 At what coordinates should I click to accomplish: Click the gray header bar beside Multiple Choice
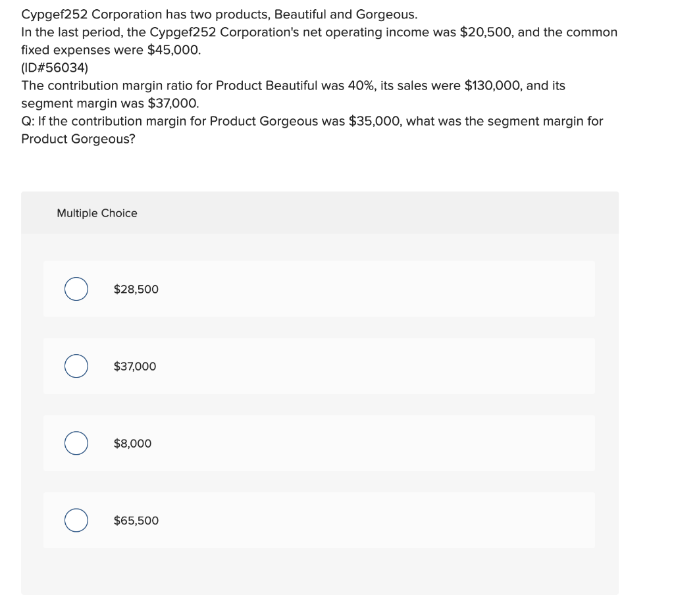378,213
